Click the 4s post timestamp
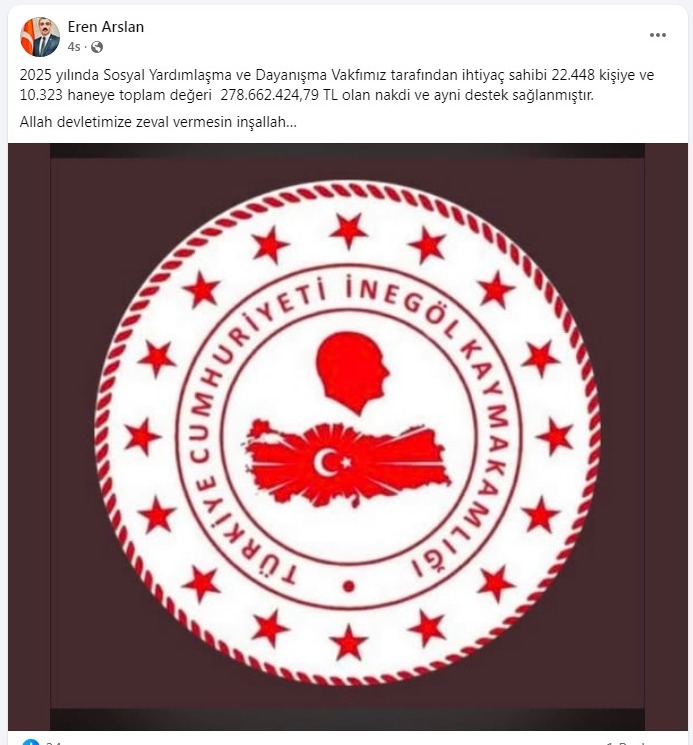The height and width of the screenshot is (745, 693). point(74,47)
